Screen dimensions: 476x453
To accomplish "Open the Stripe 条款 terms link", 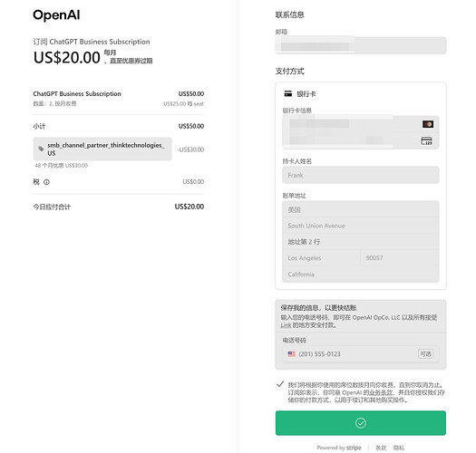I will click(x=381, y=448).
